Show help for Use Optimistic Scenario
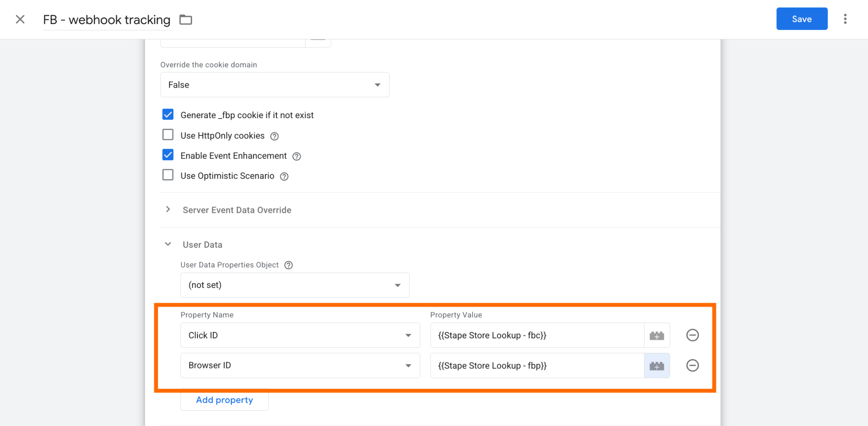The width and height of the screenshot is (868, 426). [x=284, y=177]
